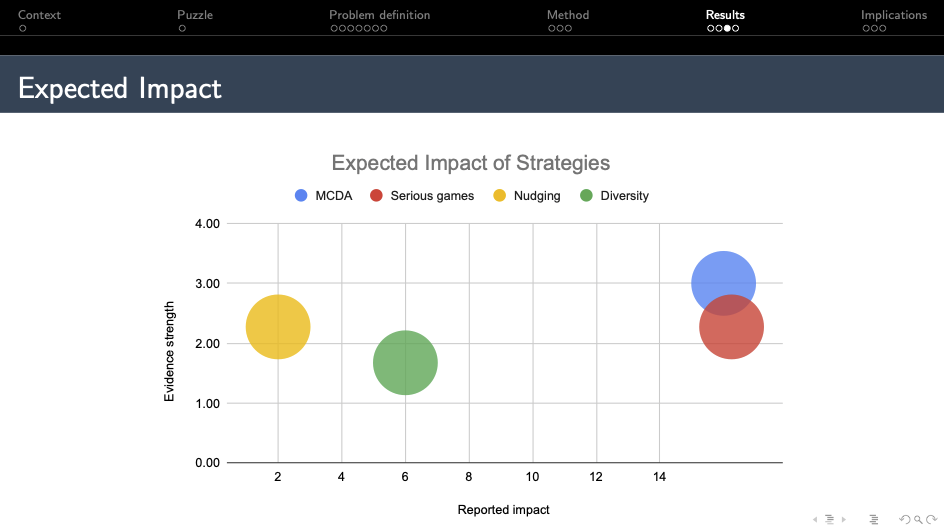Click the x-axis value 6
This screenshot has width=944, height=531.
[x=405, y=477]
